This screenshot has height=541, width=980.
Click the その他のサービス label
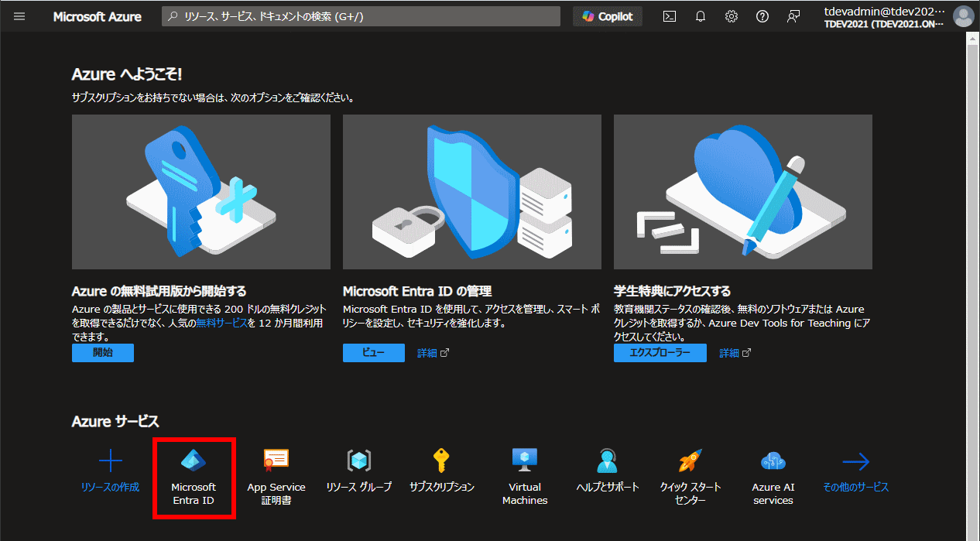[x=855, y=487]
